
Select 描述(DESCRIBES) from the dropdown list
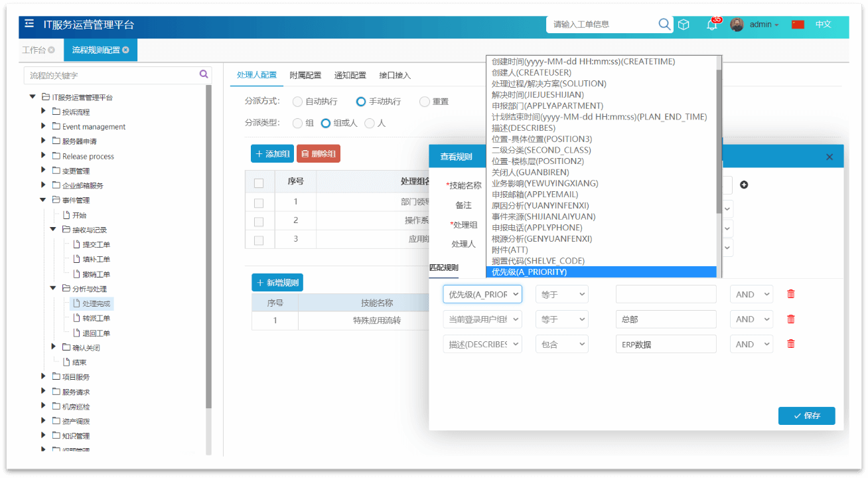tap(523, 128)
